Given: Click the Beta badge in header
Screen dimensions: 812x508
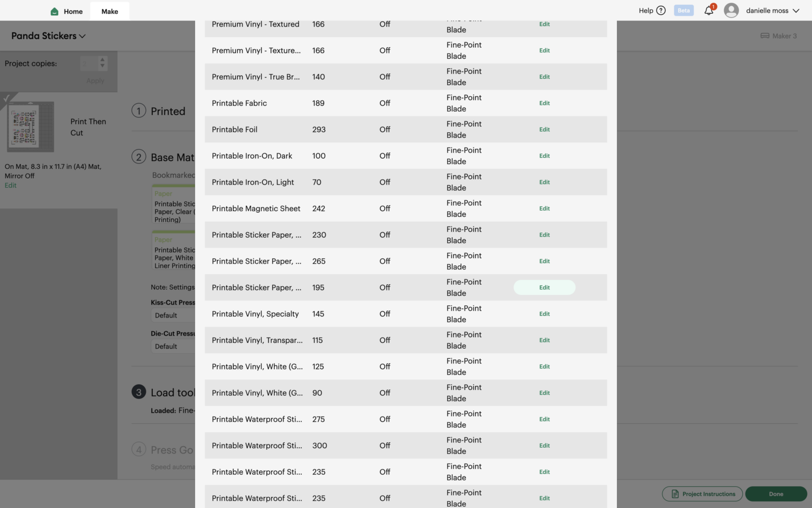Looking at the screenshot, I should pyautogui.click(x=684, y=11).
